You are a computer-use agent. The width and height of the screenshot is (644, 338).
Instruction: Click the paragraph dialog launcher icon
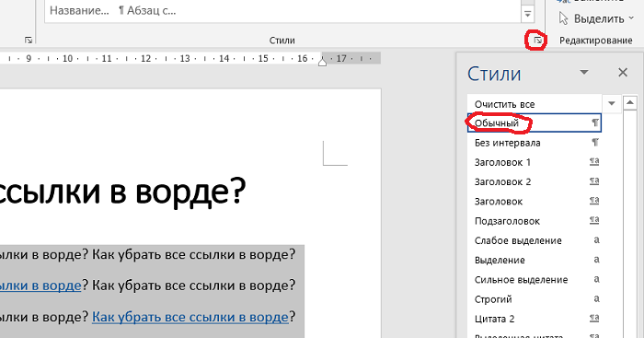[x=29, y=40]
